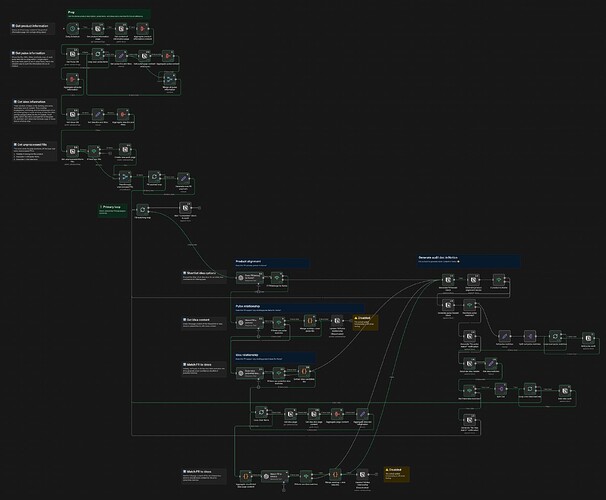Open the AI agent node in the bottom Match FR row
This screenshot has width=606, height=500.
coord(275,476)
